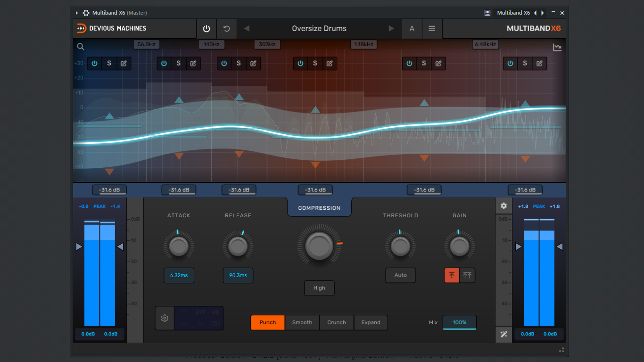This screenshot has width=644, height=362.
Task: Click the COMPRESSION tab label
Action: [319, 208]
